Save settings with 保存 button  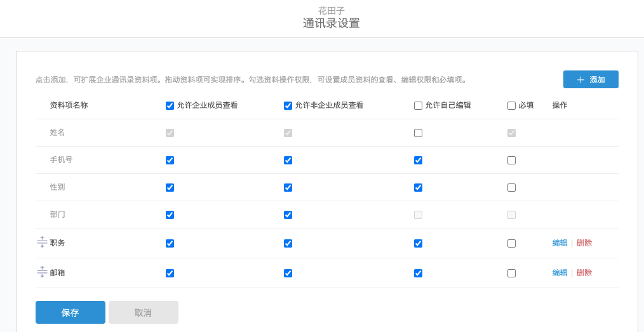click(70, 312)
